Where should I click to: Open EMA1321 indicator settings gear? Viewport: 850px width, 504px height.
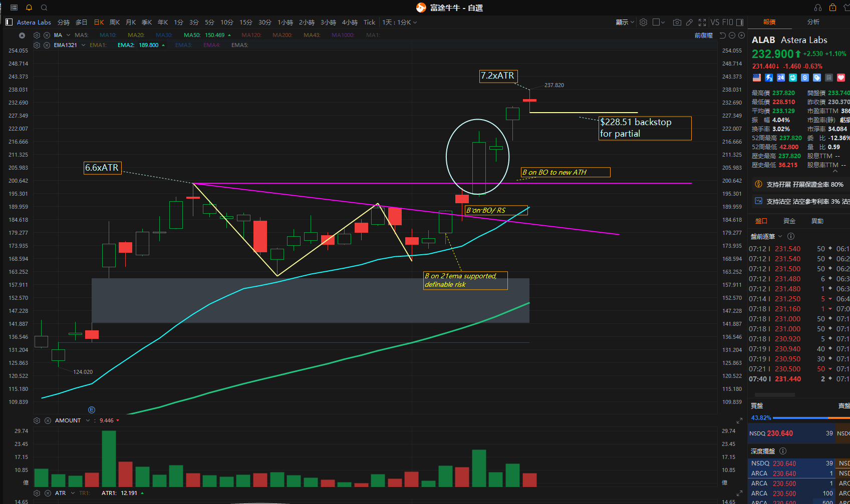pos(37,45)
